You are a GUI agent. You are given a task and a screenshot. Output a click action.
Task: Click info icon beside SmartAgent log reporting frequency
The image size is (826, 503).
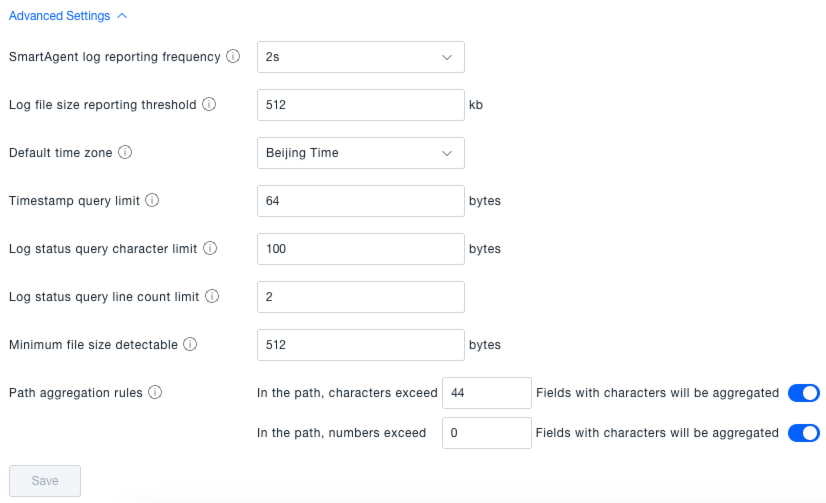[x=233, y=57]
